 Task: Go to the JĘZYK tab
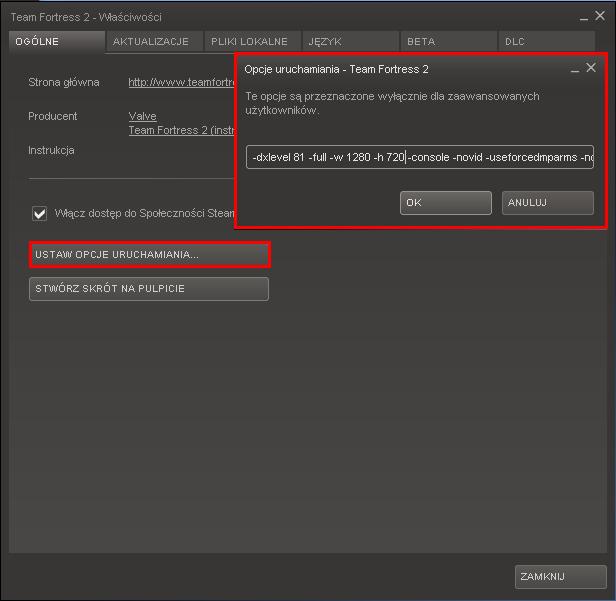click(x=351, y=41)
